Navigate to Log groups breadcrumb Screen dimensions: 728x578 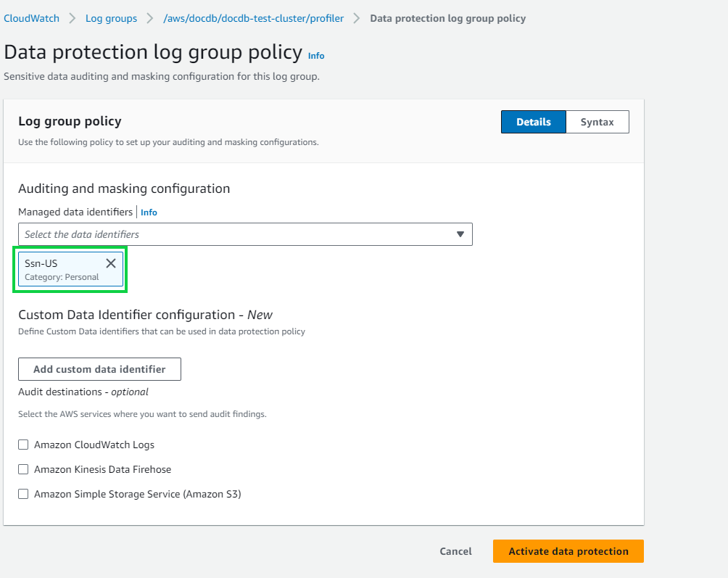point(111,18)
